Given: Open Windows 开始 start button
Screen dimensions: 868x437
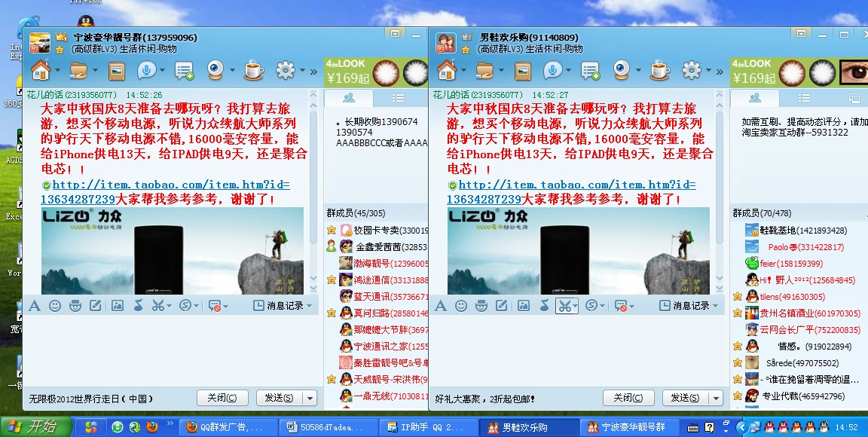Looking at the screenshot, I should (x=36, y=426).
